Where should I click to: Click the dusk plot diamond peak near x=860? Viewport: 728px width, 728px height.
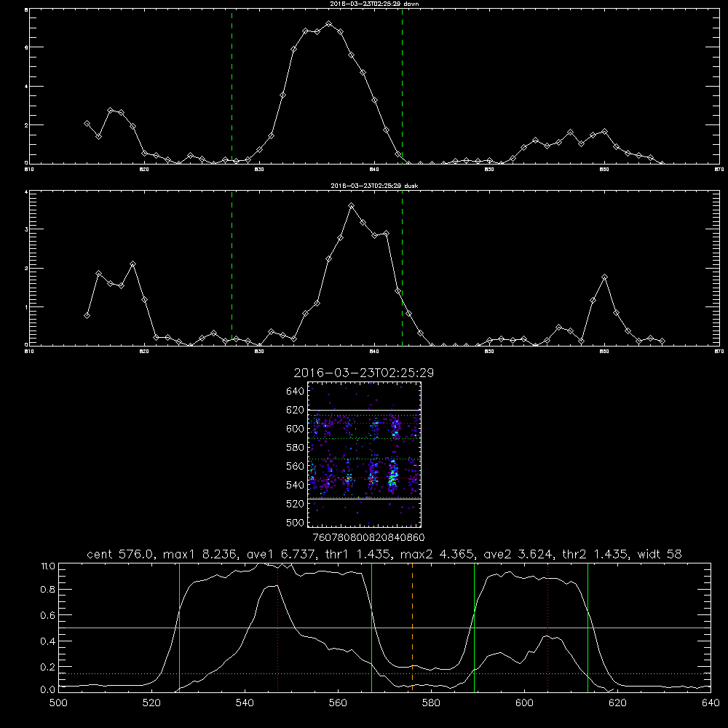click(x=604, y=277)
